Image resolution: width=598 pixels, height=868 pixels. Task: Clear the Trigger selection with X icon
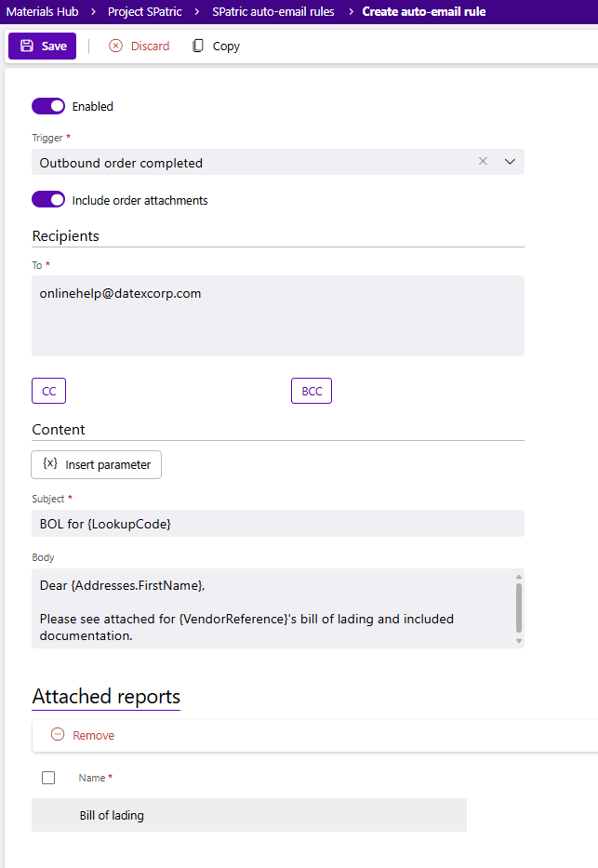click(483, 162)
